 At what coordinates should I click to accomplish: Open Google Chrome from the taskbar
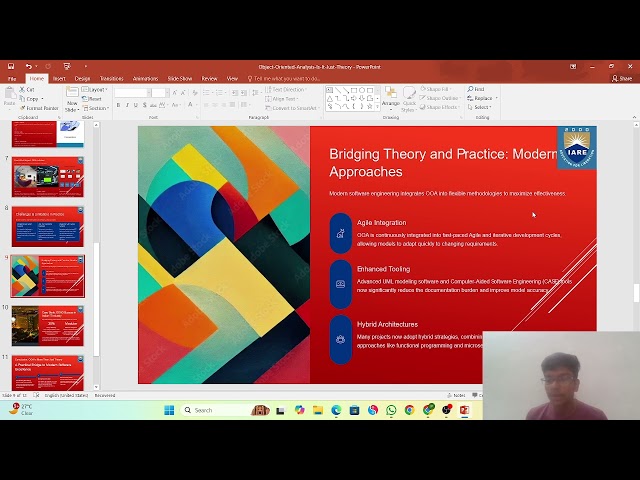click(409, 410)
